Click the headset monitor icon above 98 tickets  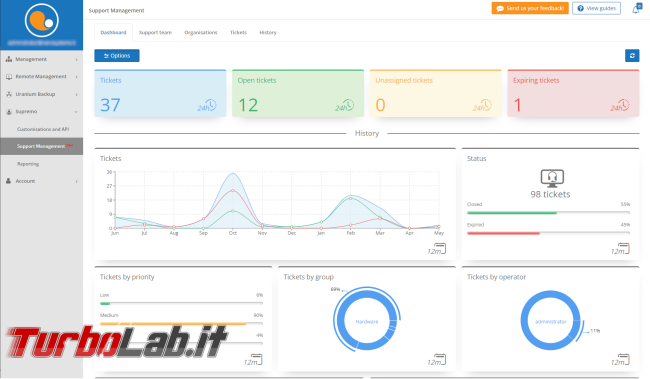coord(552,178)
